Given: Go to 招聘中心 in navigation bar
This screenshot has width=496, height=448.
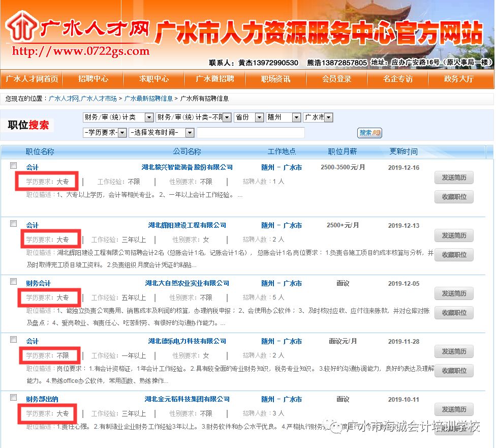Looking at the screenshot, I should pyautogui.click(x=93, y=79).
